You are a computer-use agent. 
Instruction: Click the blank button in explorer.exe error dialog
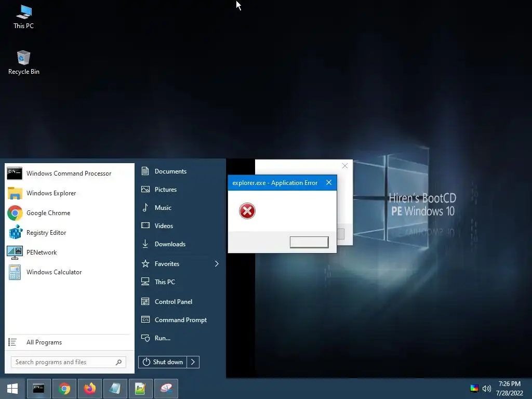click(x=309, y=242)
